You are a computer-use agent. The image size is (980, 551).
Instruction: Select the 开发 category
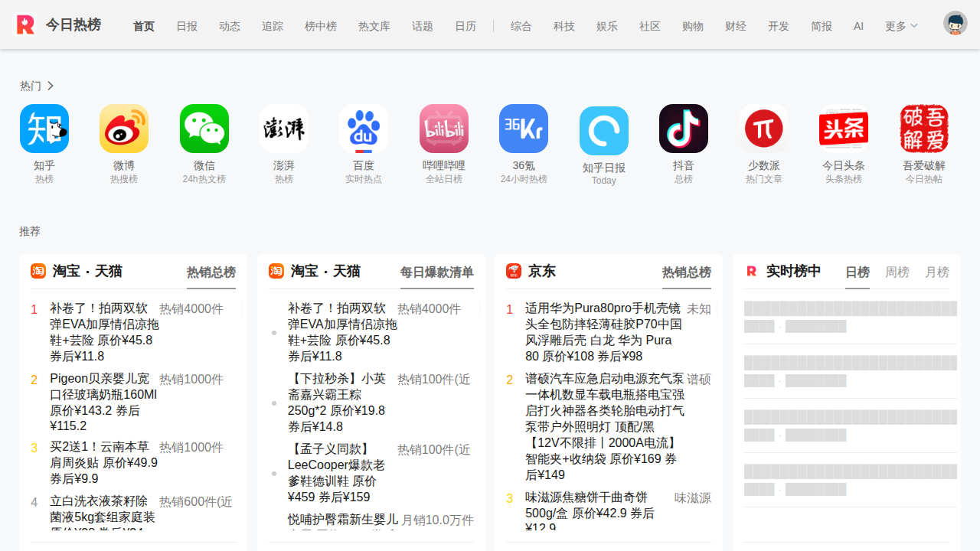pos(779,26)
